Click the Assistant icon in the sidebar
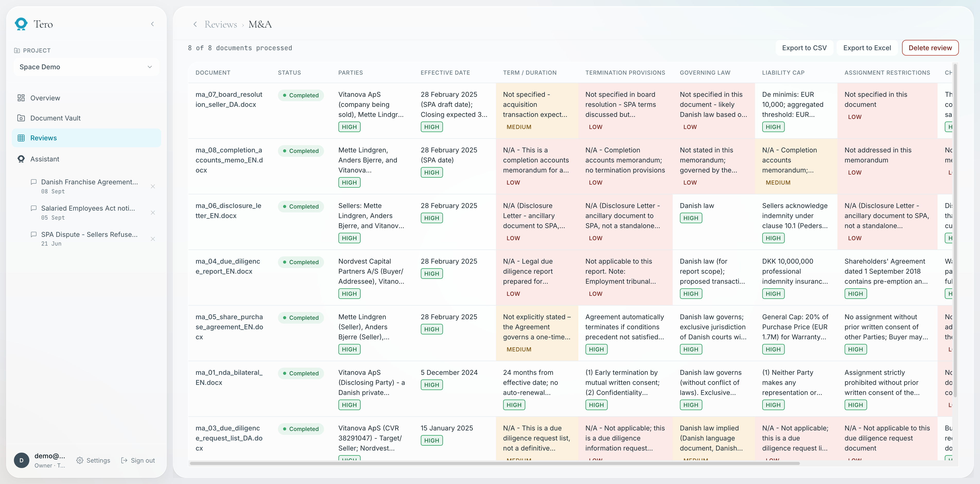 [x=21, y=159]
